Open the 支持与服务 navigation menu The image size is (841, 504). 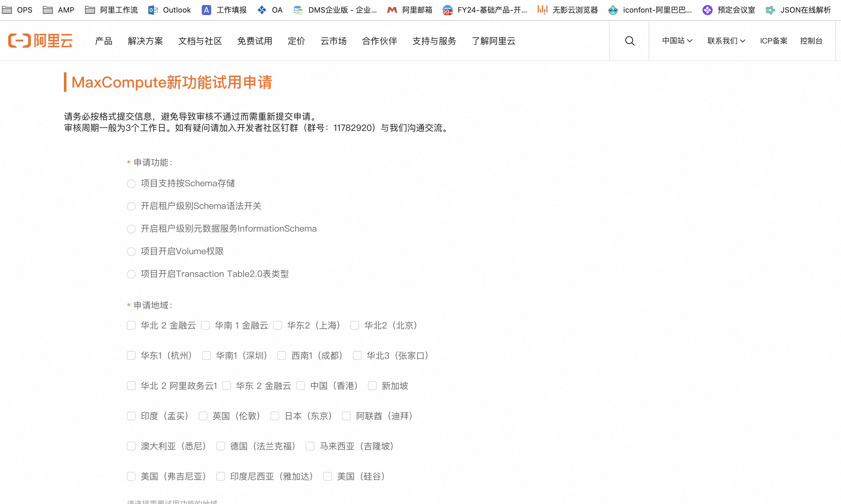tap(434, 41)
